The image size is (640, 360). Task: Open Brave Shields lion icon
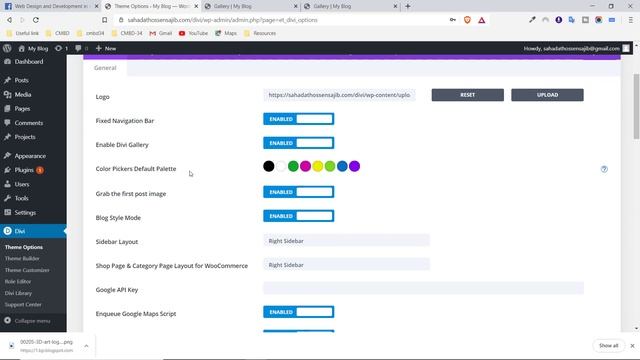[x=467, y=20]
